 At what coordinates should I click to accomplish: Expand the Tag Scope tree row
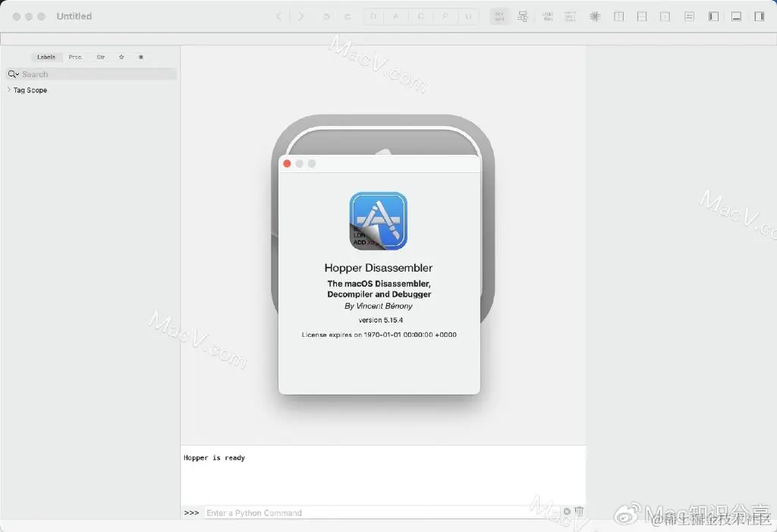[x=9, y=90]
